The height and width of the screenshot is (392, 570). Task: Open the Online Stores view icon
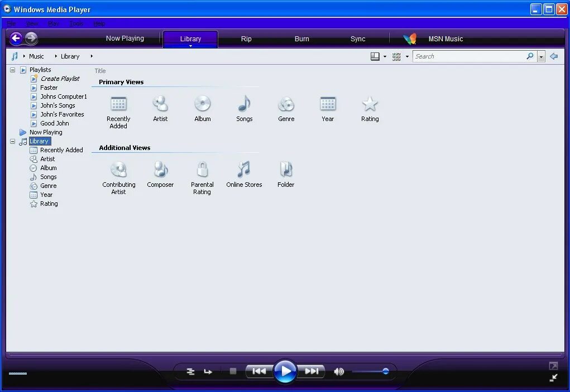tap(244, 170)
